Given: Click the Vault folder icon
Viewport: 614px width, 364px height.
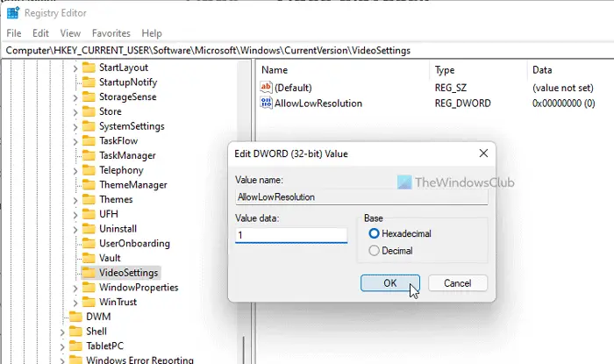Looking at the screenshot, I should coord(89,258).
